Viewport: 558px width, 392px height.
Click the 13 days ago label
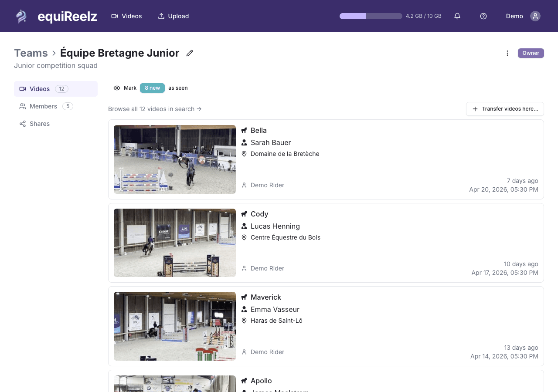click(521, 348)
